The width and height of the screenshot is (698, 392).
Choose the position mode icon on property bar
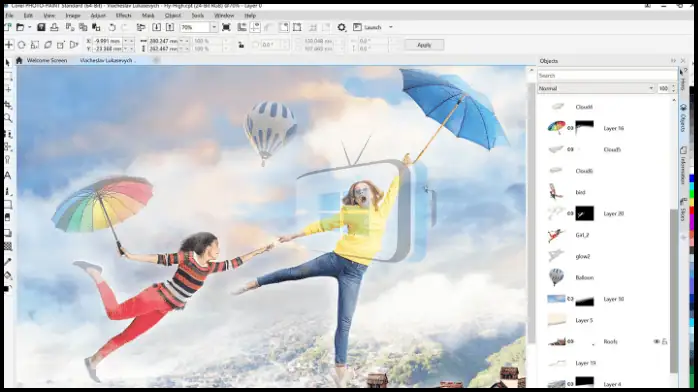tap(8, 45)
